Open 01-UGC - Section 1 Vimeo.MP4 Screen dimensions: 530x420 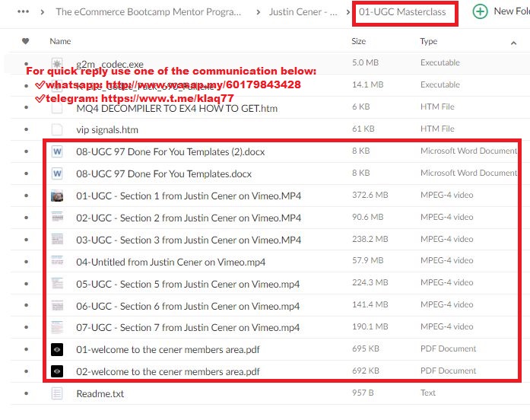tap(189, 196)
